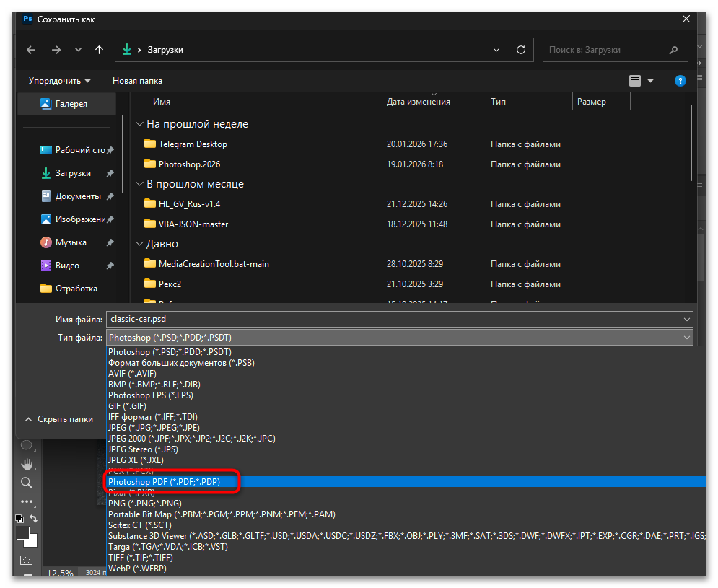The height and width of the screenshot is (588, 718).
Task: Open the Упорядочить dropdown menu
Action: [x=60, y=81]
